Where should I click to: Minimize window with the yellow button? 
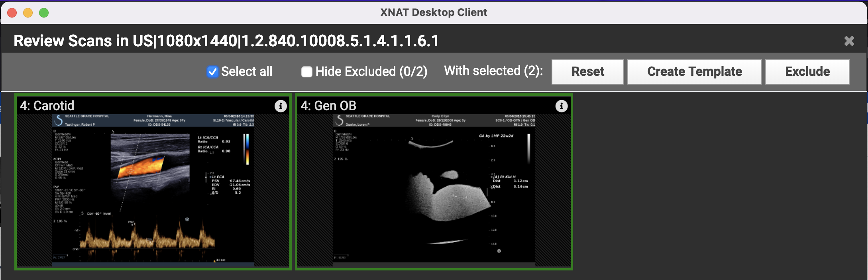(x=28, y=13)
